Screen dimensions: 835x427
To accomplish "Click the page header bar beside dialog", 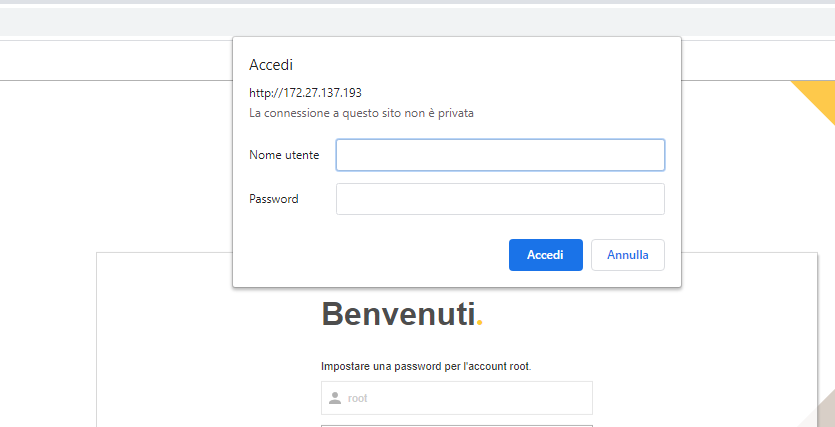I will coord(116,60).
